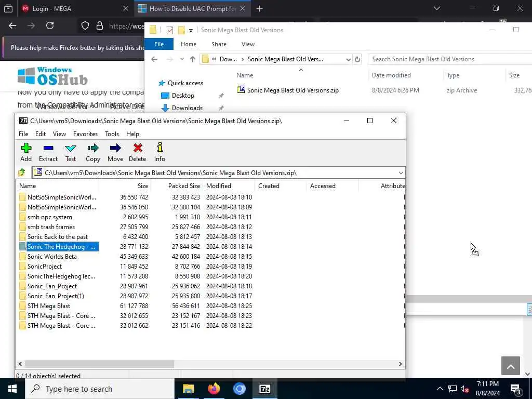The width and height of the screenshot is (532, 399).
Task: Click the Add button in 7-Zip toolbar
Action: 26,152
